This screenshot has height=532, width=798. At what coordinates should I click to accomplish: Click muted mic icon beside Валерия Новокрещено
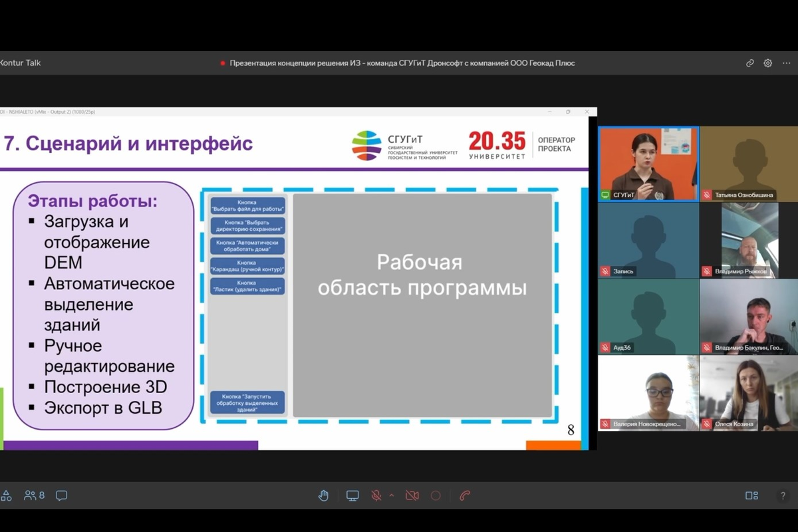pyautogui.click(x=605, y=424)
